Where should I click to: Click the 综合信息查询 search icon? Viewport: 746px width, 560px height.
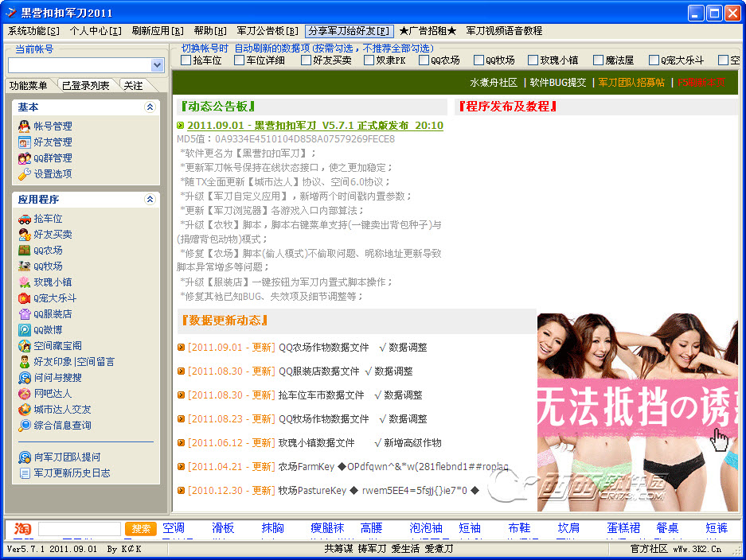25,425
